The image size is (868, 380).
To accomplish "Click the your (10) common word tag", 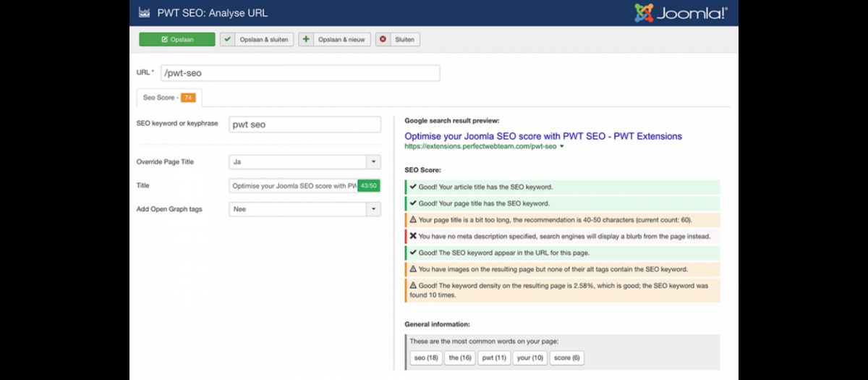I will tap(530, 358).
